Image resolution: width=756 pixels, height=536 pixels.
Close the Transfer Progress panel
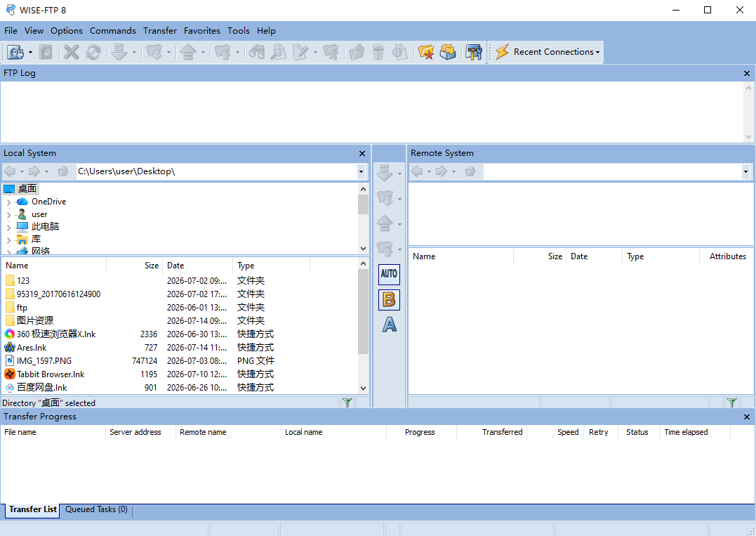(x=747, y=417)
